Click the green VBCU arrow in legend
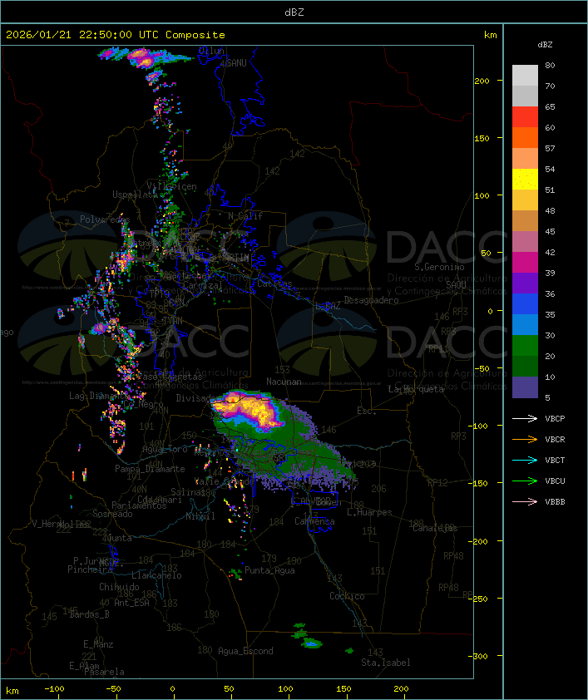Viewport: 588px width, 700px height. point(525,481)
